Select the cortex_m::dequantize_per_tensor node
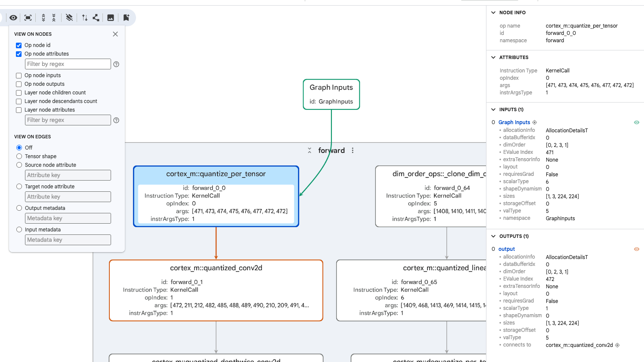Screen dimensions: 644x362 click(x=418, y=358)
